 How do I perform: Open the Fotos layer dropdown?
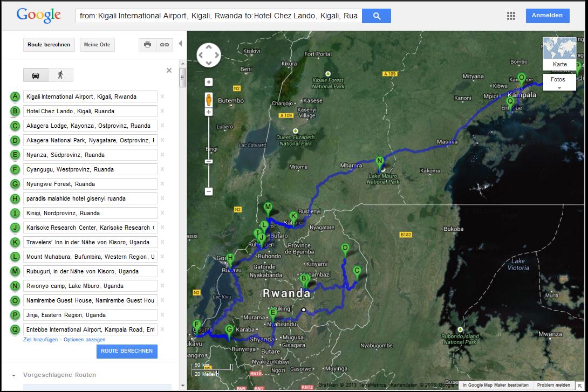(559, 82)
